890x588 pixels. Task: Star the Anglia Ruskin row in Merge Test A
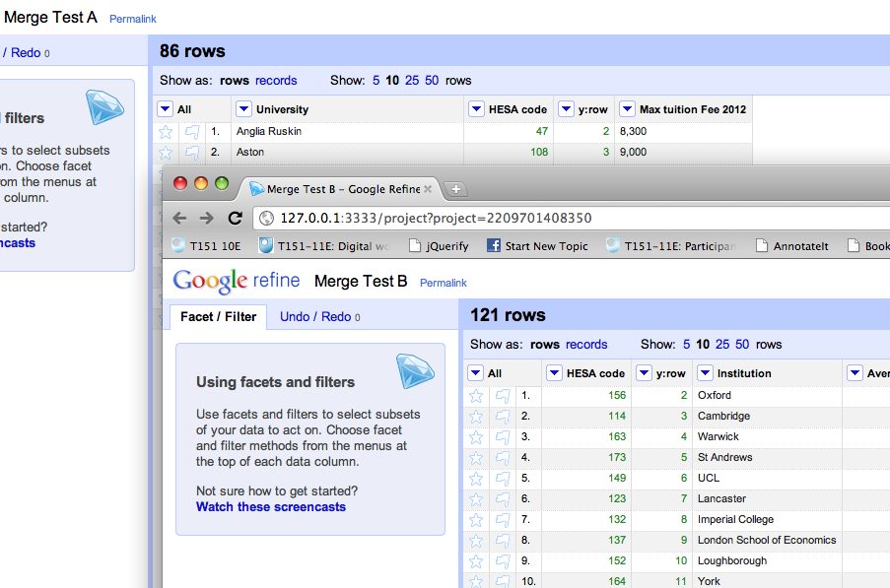point(166,132)
